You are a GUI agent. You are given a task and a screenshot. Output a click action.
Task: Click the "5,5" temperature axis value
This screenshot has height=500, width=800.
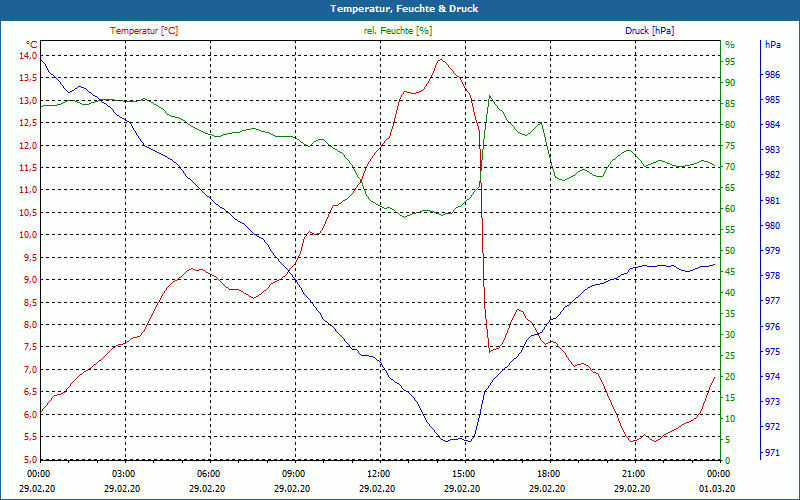click(x=31, y=437)
